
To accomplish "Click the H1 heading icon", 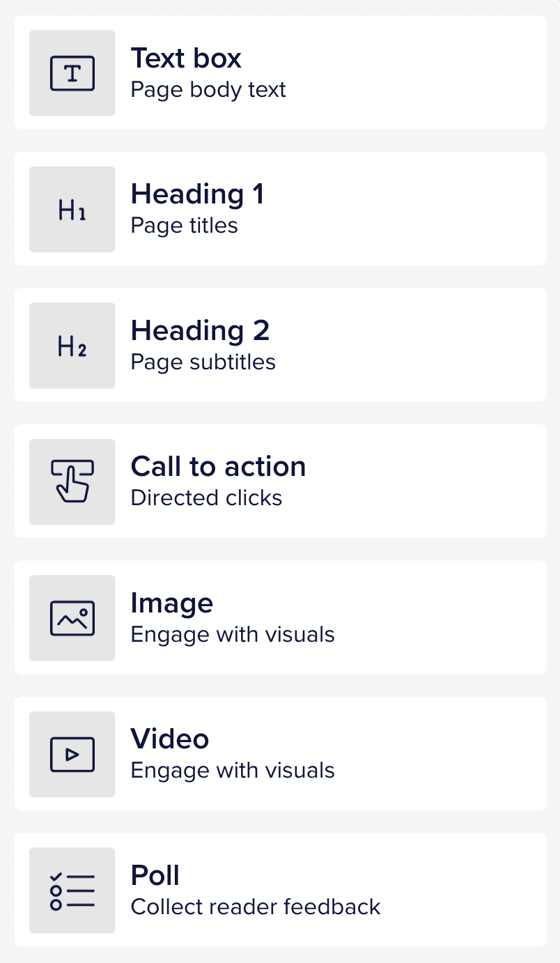I will click(x=72, y=210).
